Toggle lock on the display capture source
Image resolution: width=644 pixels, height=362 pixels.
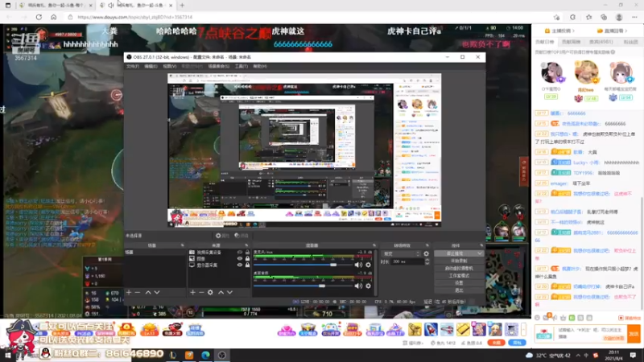pyautogui.click(x=247, y=265)
